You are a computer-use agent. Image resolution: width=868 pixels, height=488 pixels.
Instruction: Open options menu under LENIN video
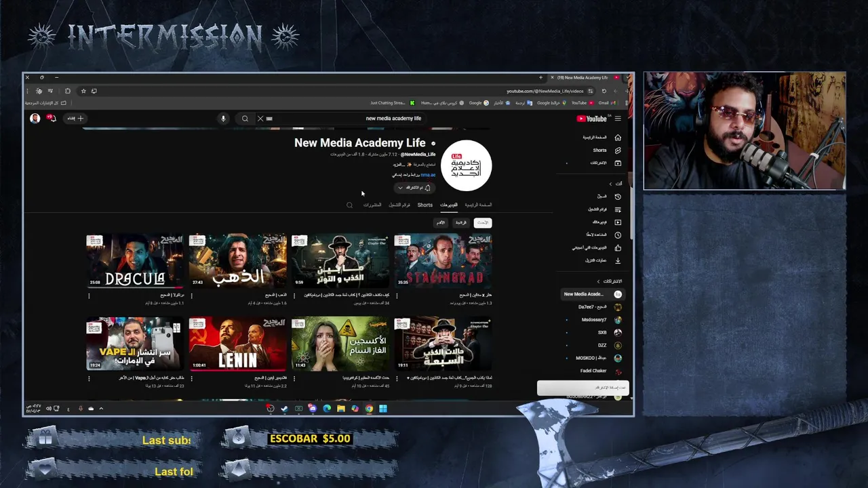coord(191,378)
